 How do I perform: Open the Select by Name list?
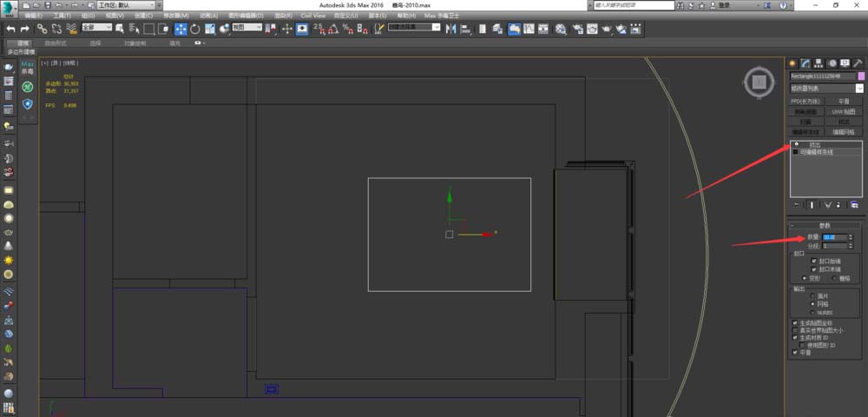coord(134,29)
